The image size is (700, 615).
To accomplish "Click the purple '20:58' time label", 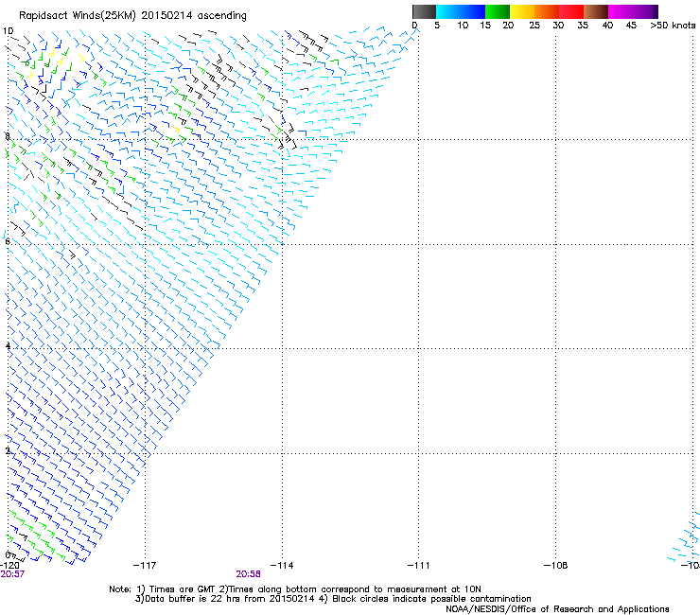I will pos(248,574).
